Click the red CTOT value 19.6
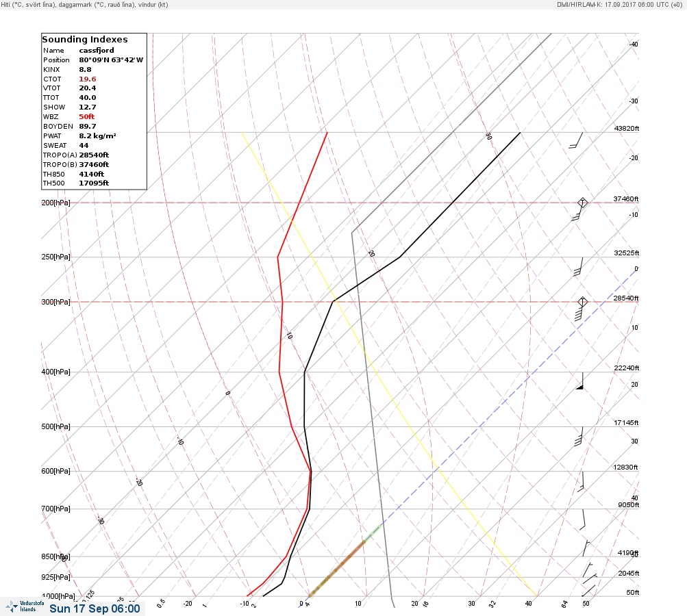687x616 pixels. 87,79
